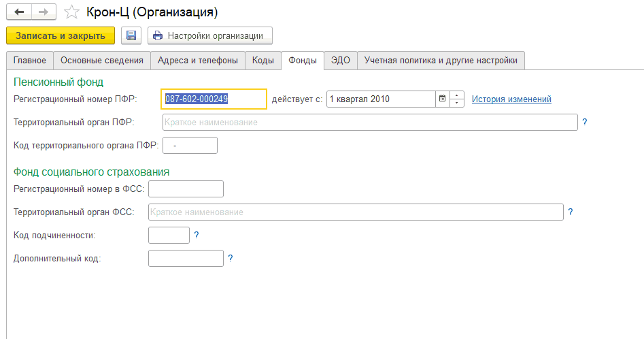The height and width of the screenshot is (339, 644).
Task: Open История изменений link
Action: [x=511, y=99]
